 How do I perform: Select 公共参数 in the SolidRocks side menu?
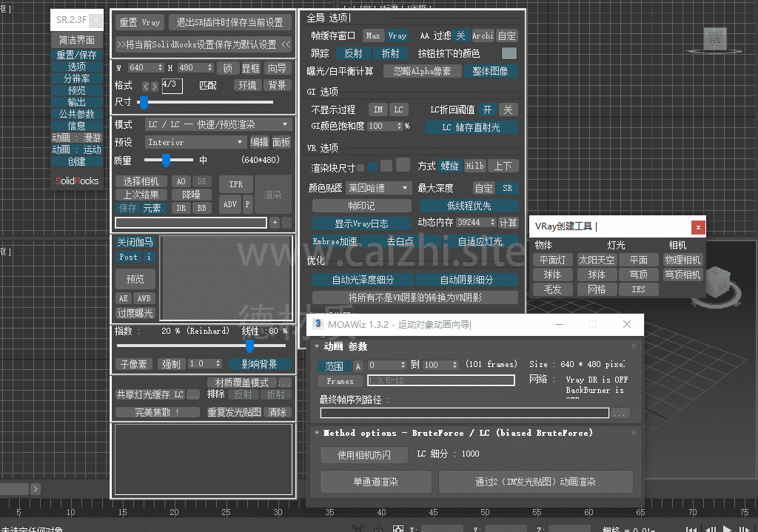click(76, 114)
